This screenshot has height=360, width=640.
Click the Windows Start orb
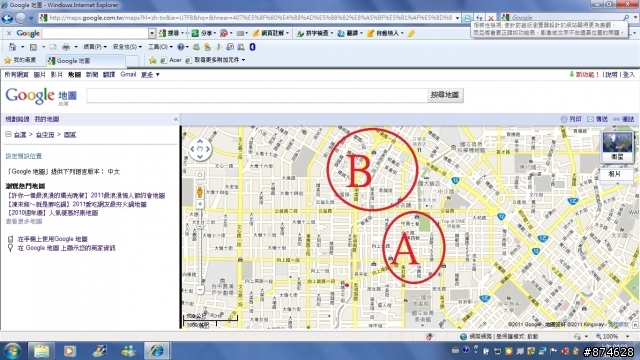click(12, 351)
